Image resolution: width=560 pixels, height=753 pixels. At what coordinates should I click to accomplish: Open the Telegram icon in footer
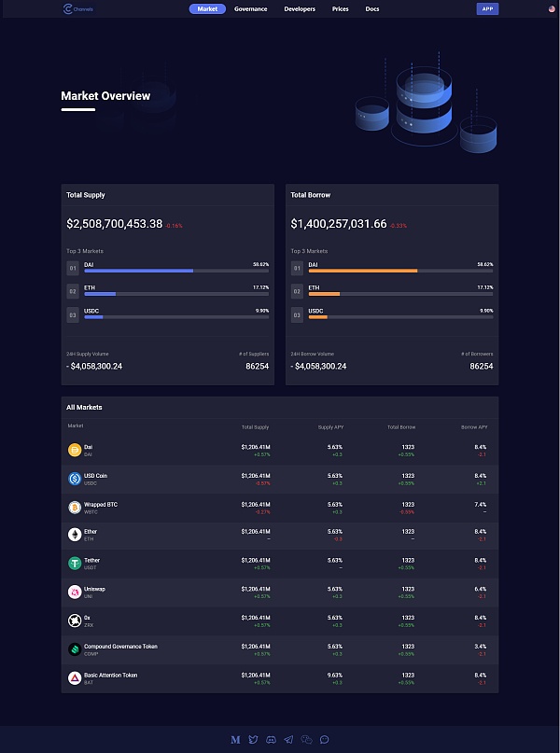288,740
